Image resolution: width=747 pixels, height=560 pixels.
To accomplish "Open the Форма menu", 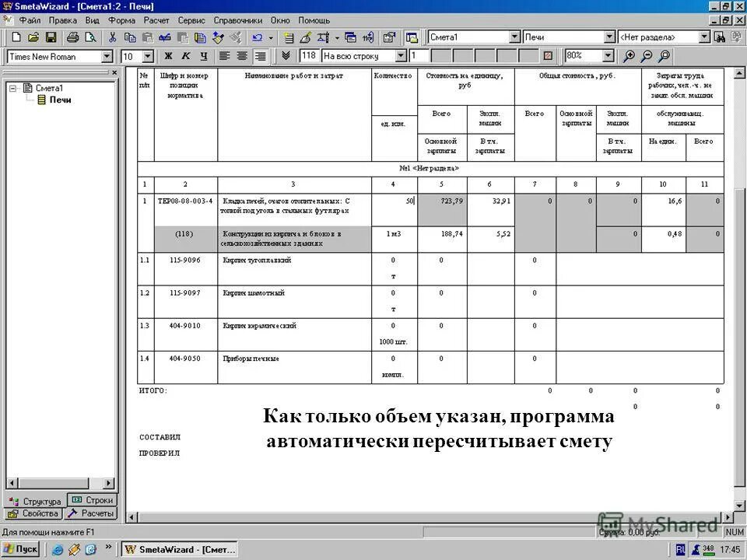I will point(121,20).
